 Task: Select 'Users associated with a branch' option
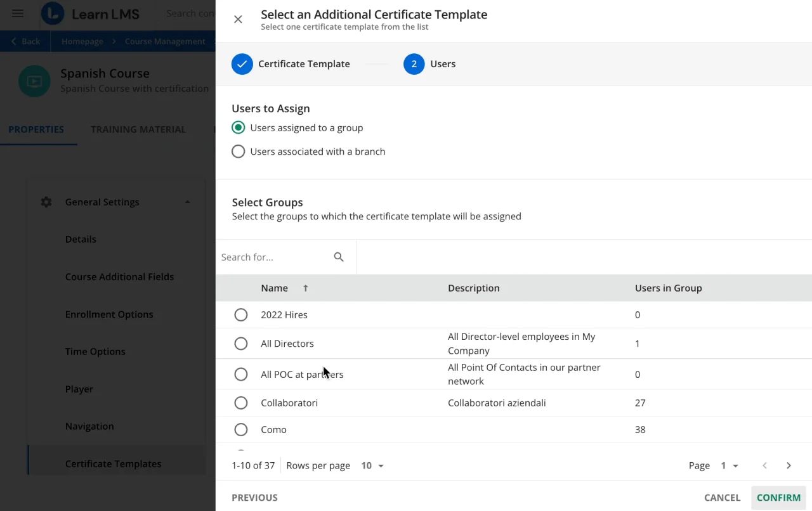238,152
